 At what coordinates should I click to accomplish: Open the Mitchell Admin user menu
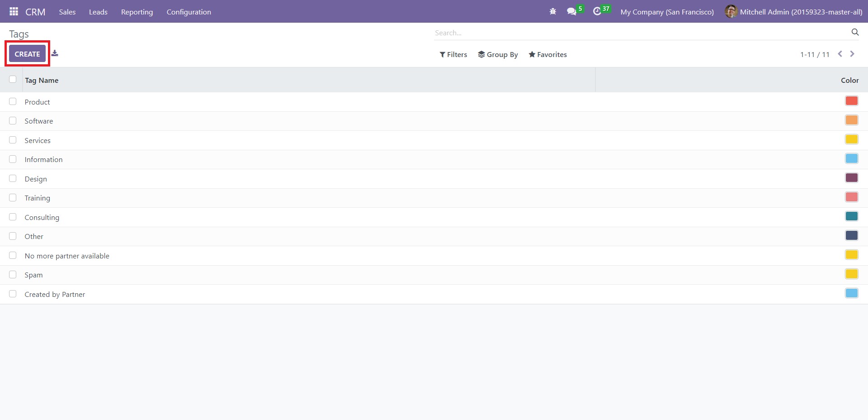point(794,12)
